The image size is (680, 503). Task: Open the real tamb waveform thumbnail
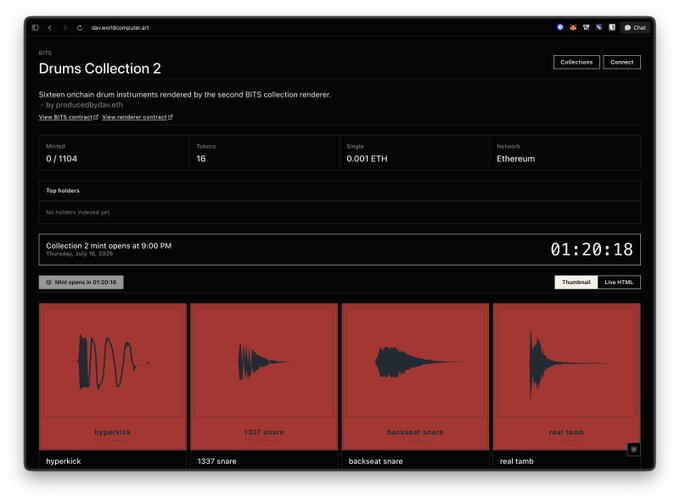[x=567, y=376]
